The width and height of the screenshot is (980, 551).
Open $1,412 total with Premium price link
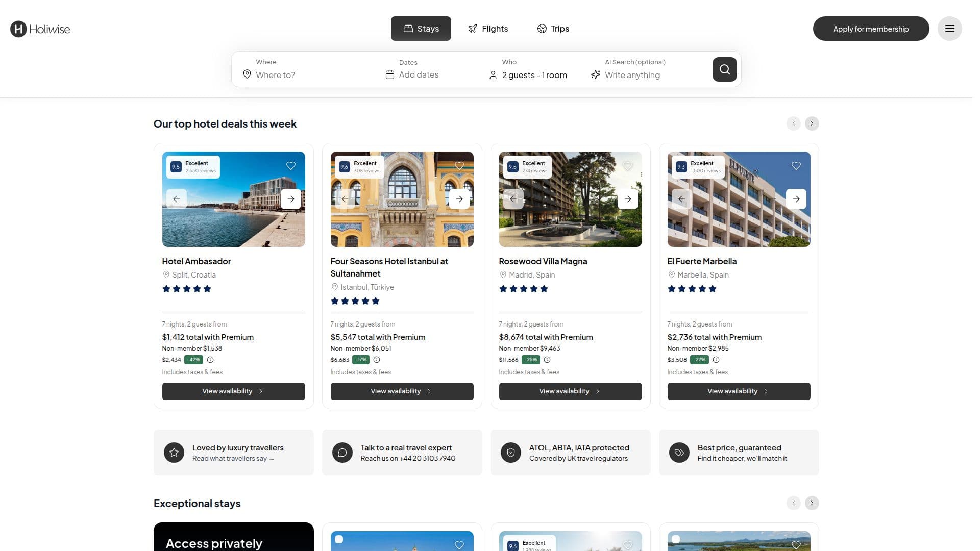pos(208,337)
